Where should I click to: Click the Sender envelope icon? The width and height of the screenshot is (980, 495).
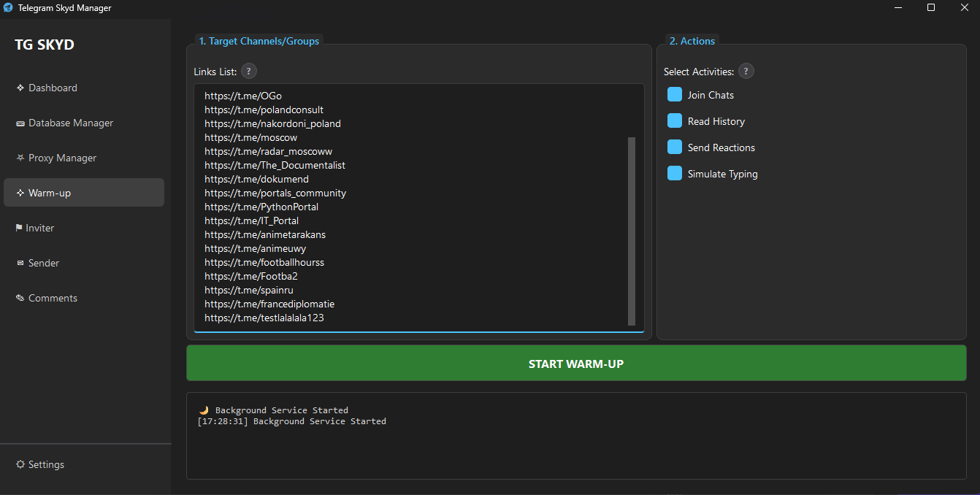(x=20, y=263)
